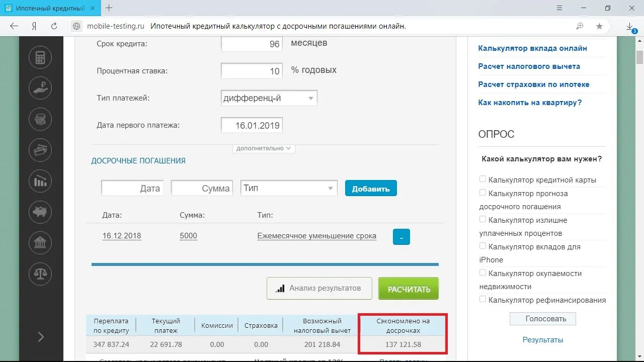644x362 pixels.
Task: Expand the left sidebar with the arrow
Action: click(41, 337)
